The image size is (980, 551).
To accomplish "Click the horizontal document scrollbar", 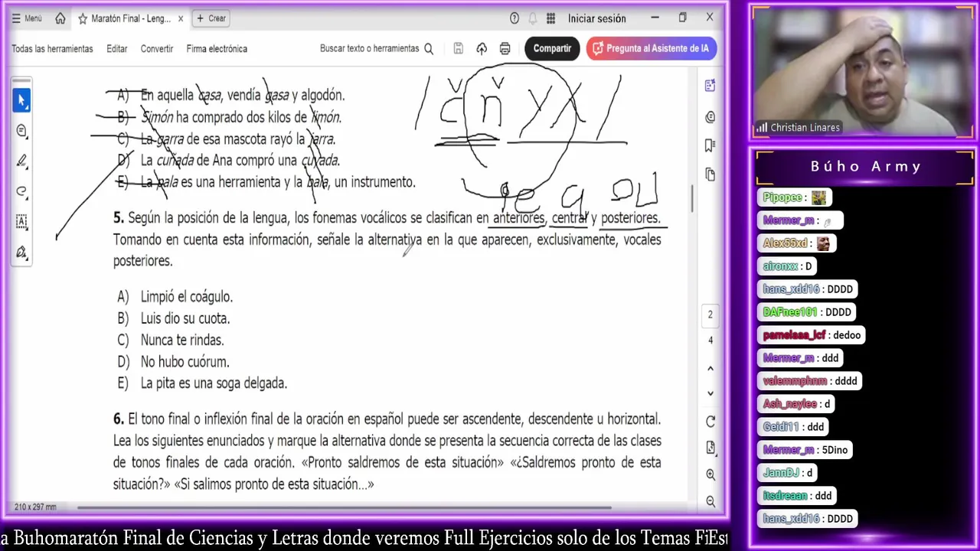I will [344, 507].
